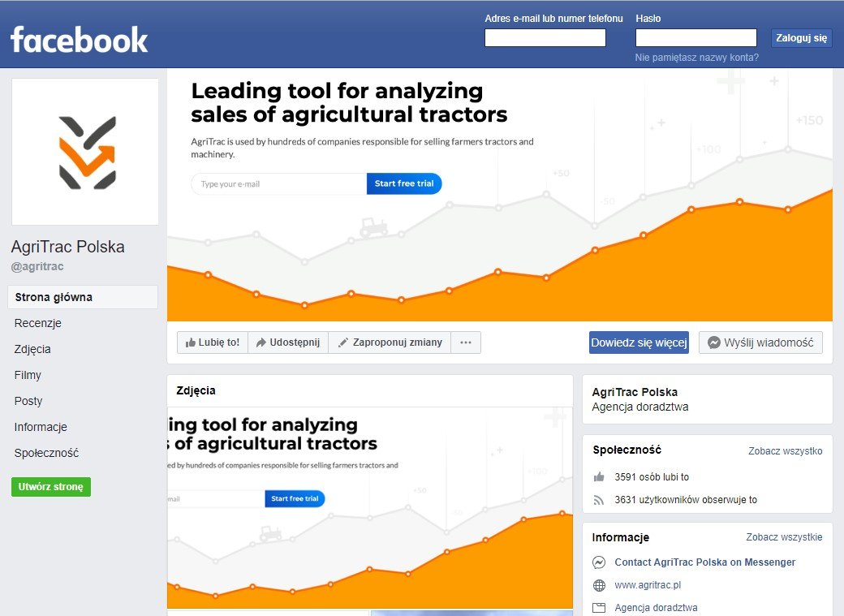The image size is (844, 616).
Task: Open the three-dots more options menu
Action: click(x=466, y=342)
